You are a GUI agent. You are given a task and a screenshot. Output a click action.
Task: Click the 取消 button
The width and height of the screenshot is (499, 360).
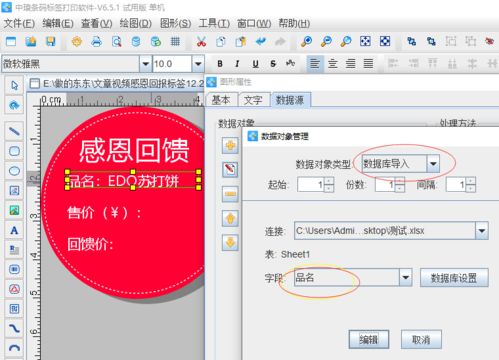point(421,339)
